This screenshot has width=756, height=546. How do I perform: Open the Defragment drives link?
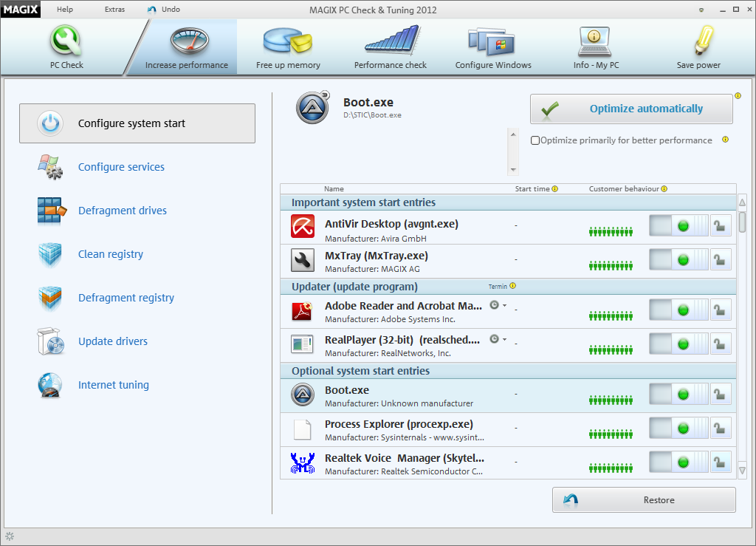point(123,211)
